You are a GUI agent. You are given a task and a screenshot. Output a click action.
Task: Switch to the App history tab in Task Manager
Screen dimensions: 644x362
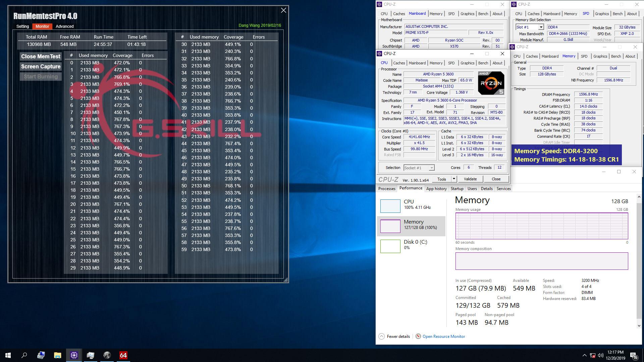click(436, 188)
